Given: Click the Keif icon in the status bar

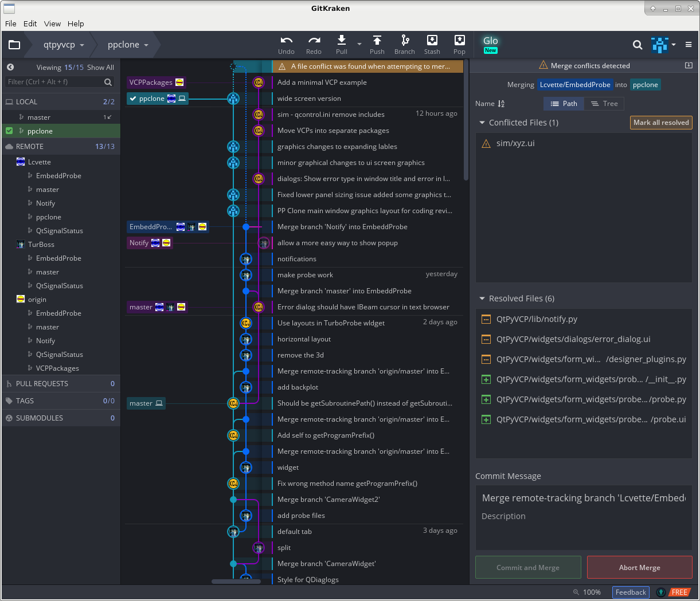Looking at the screenshot, I should click(661, 592).
